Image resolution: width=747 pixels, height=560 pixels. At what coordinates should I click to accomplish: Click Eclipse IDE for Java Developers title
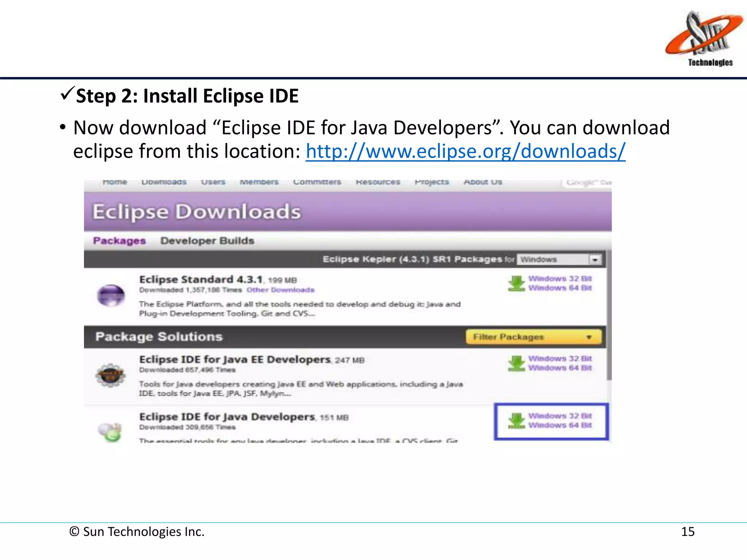pyautogui.click(x=227, y=417)
